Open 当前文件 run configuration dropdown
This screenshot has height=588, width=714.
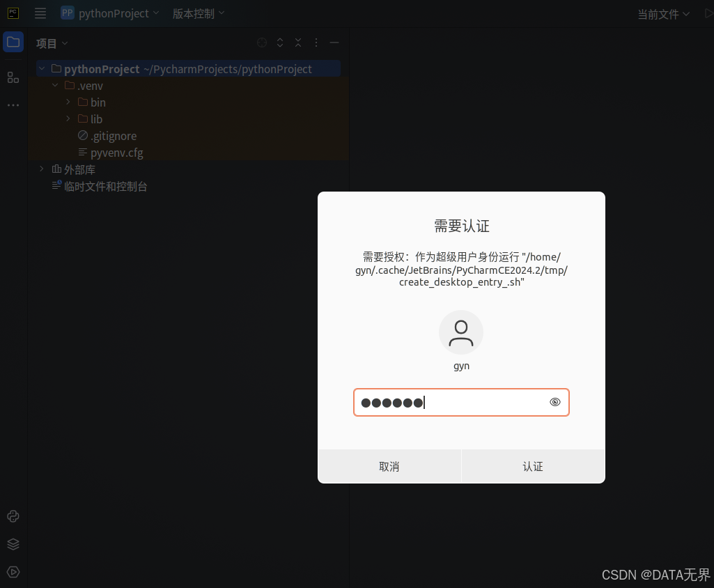click(x=663, y=15)
